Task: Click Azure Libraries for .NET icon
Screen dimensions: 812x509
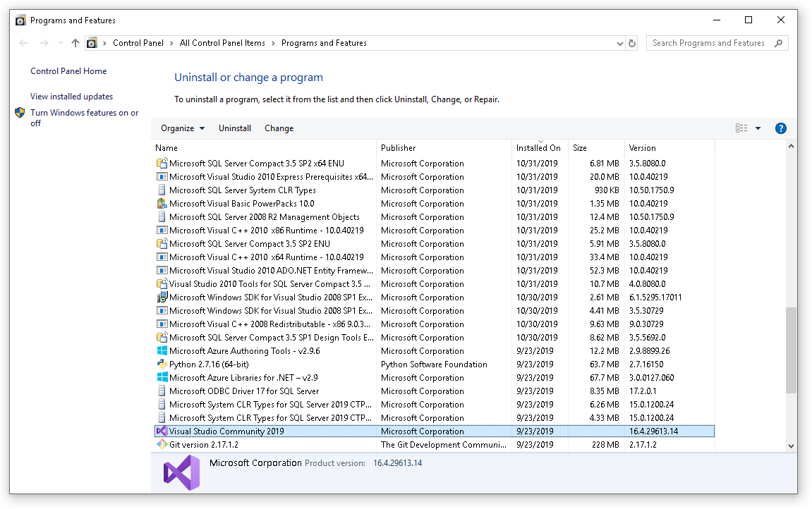Action: pyautogui.click(x=162, y=378)
